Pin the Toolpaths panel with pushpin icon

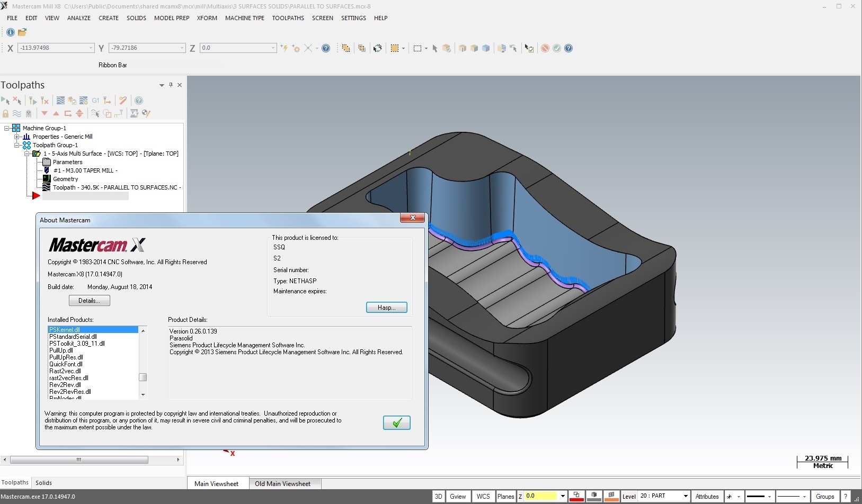(171, 85)
